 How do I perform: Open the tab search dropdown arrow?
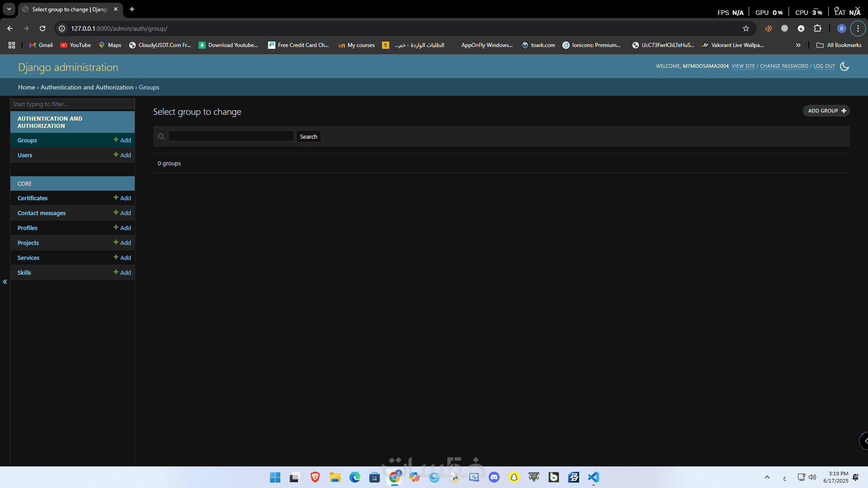pos(9,9)
